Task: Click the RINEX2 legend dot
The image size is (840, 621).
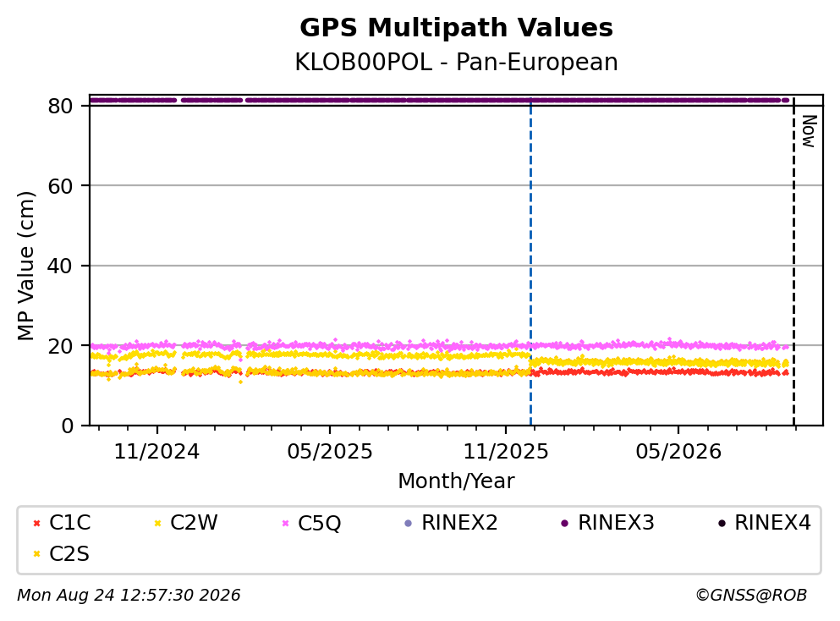Action: pos(409,523)
